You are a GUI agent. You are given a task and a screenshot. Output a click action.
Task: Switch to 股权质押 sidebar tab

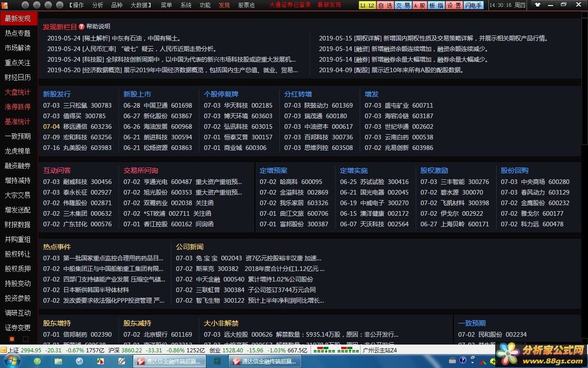tap(18, 269)
